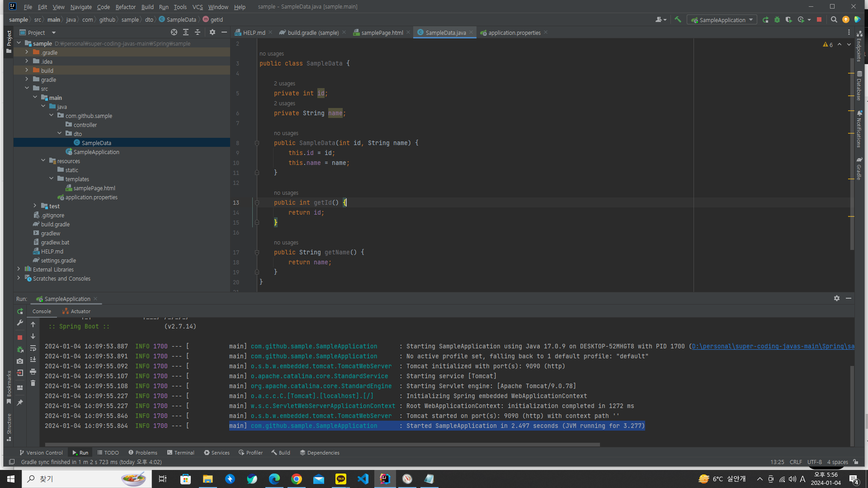The width and height of the screenshot is (868, 488).
Task: Click the camera icon in the Run panel
Action: click(x=20, y=361)
